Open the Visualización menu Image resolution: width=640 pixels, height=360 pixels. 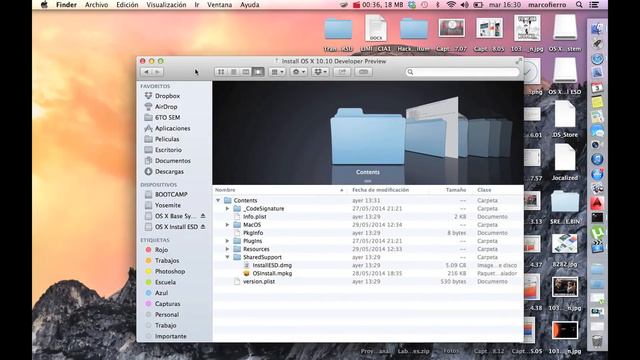coord(166,5)
